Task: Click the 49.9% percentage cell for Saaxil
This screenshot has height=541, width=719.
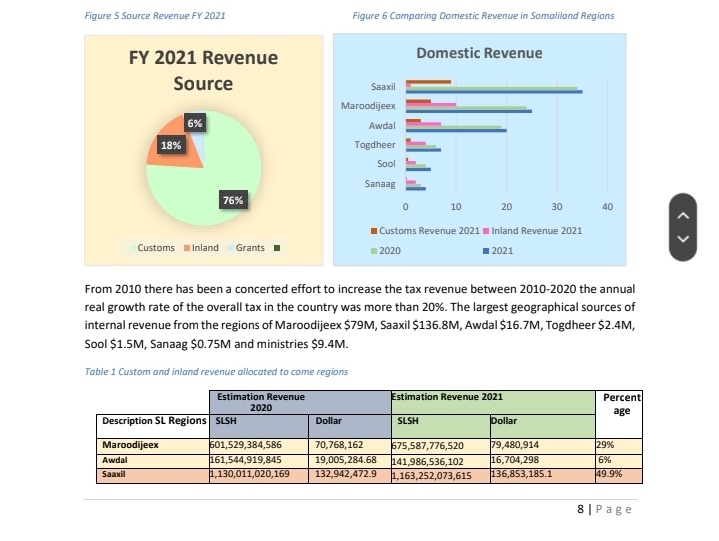Action: pos(608,474)
